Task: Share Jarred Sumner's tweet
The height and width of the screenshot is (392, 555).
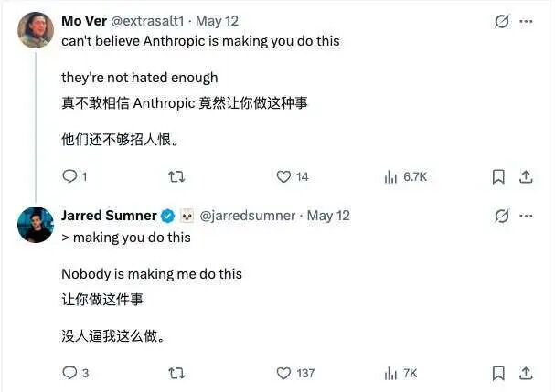Action: 526,373
